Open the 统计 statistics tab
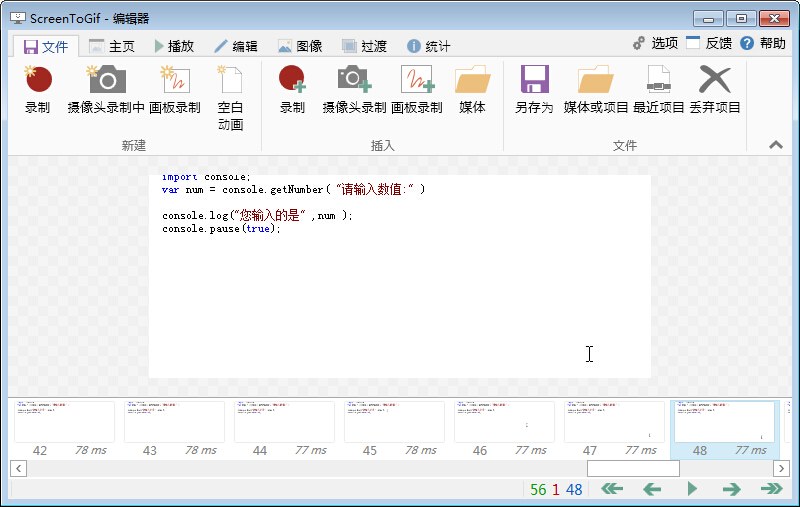This screenshot has width=800, height=507. [429, 46]
